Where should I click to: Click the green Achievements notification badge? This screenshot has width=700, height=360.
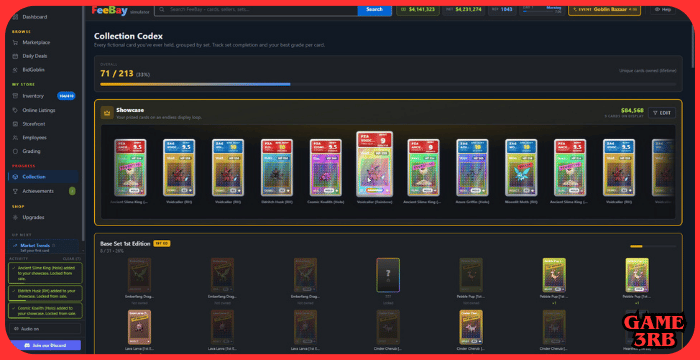click(x=72, y=191)
